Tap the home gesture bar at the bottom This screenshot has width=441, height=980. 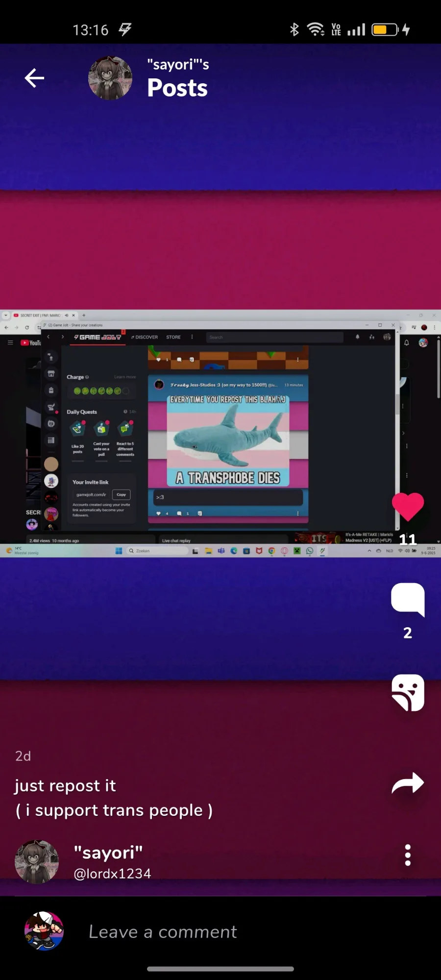(220, 969)
